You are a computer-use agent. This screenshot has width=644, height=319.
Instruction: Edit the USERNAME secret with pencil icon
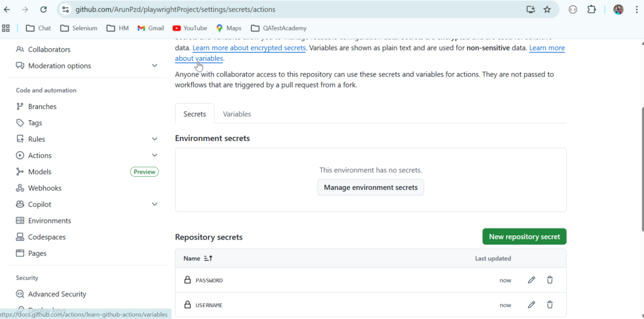tap(531, 305)
